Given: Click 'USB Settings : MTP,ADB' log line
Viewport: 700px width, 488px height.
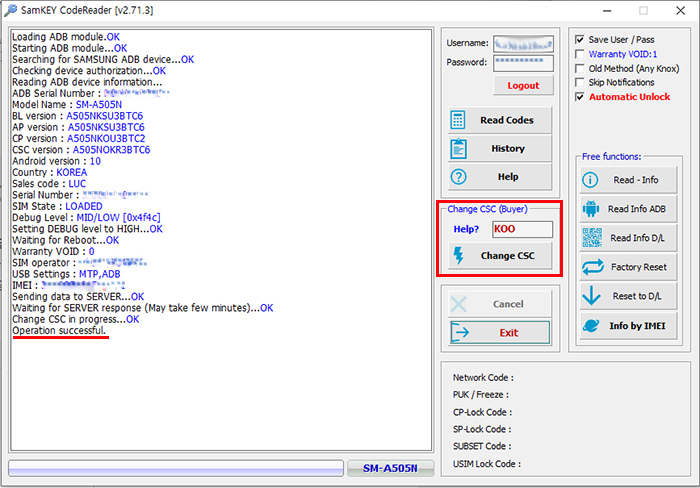Looking at the screenshot, I should point(66,274).
